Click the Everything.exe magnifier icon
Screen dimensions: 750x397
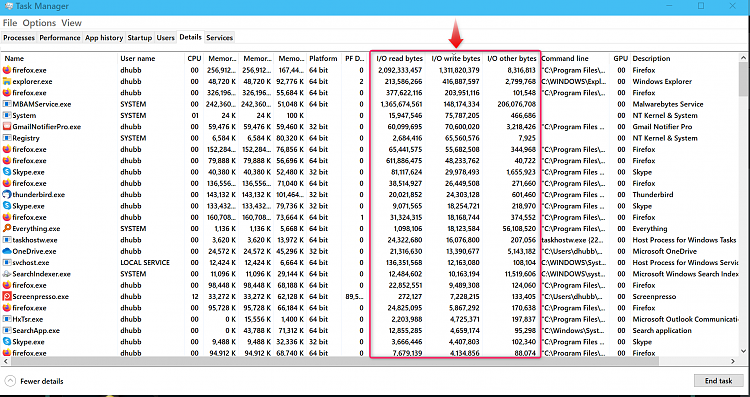click(x=7, y=229)
